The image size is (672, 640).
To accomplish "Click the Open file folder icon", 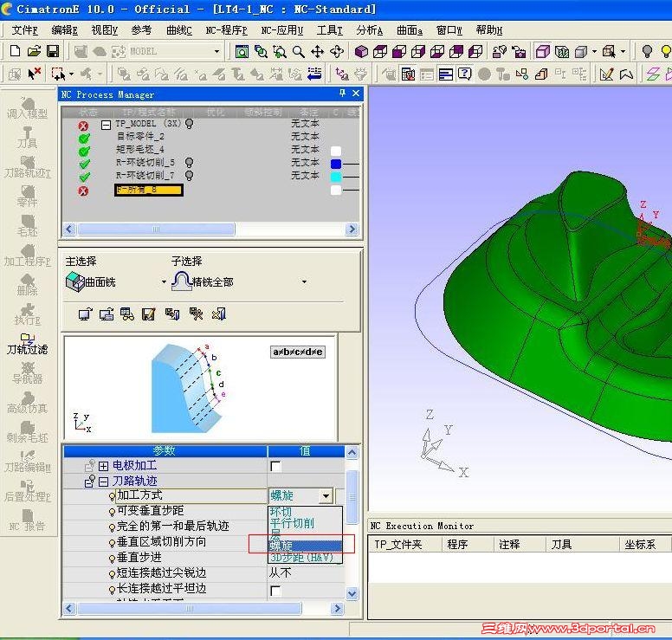I will coord(34,51).
